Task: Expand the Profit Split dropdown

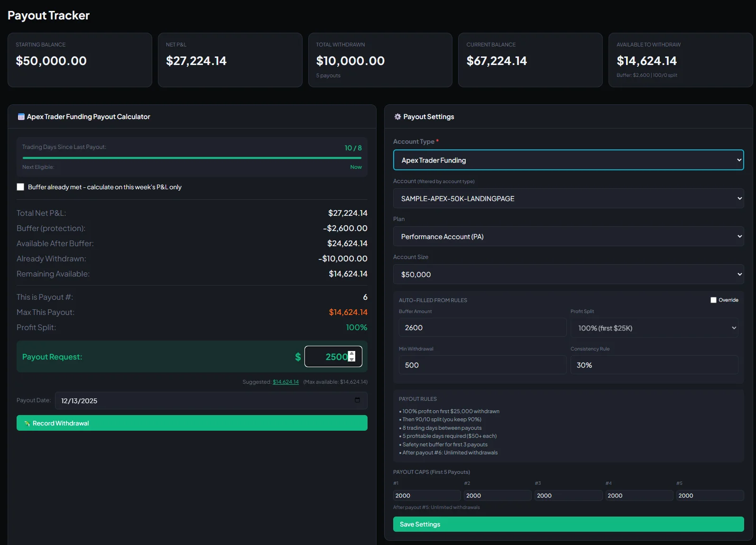Action: pyautogui.click(x=654, y=328)
